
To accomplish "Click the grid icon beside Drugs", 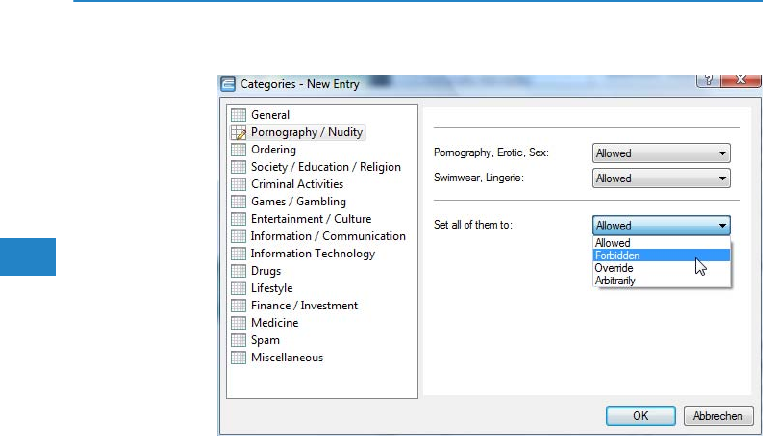I will 238,271.
